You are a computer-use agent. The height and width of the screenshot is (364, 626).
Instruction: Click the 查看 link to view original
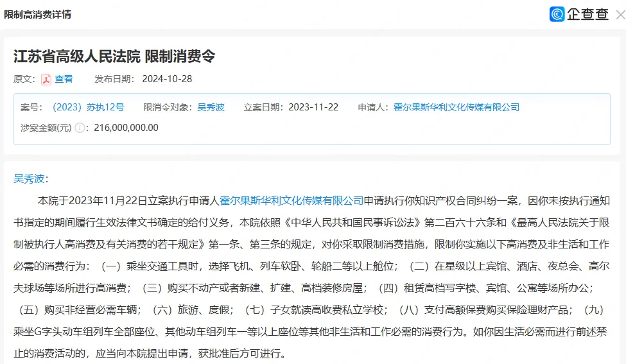point(64,79)
